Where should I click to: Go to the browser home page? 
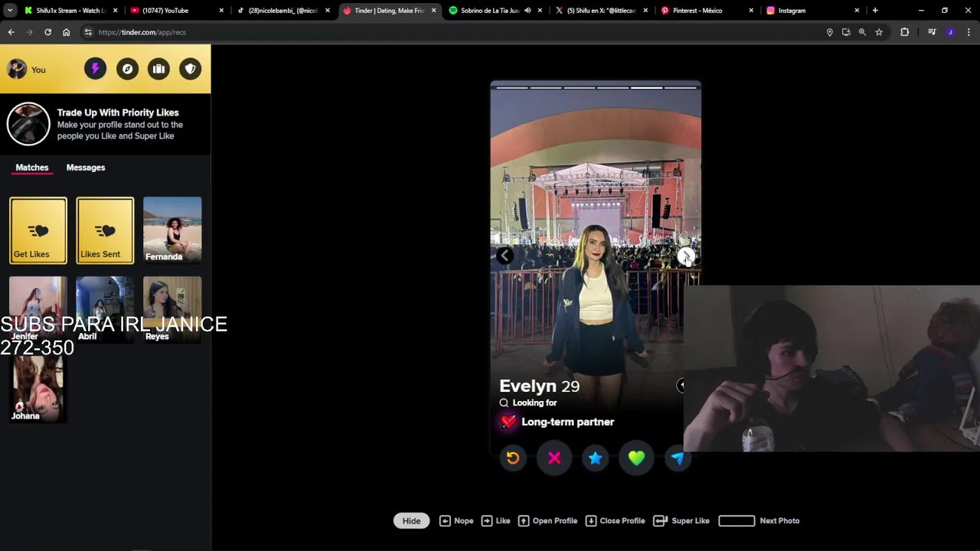pyautogui.click(x=66, y=32)
